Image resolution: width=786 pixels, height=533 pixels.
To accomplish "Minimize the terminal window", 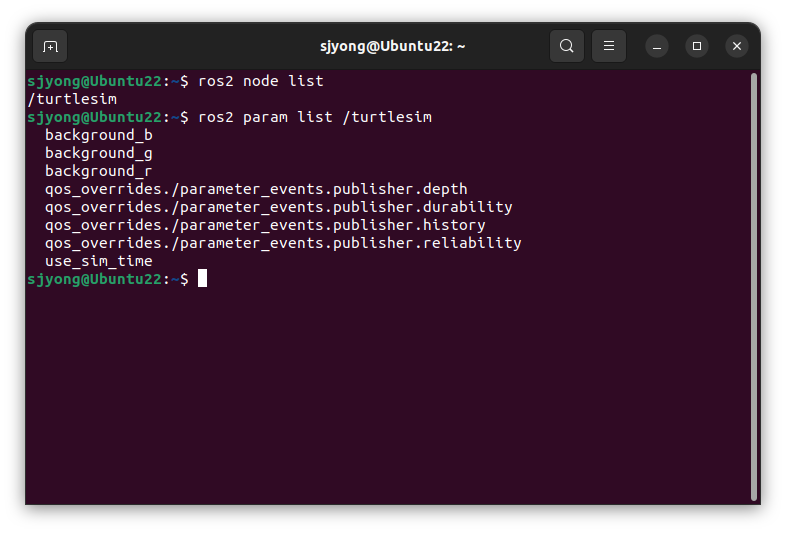I will (x=657, y=46).
